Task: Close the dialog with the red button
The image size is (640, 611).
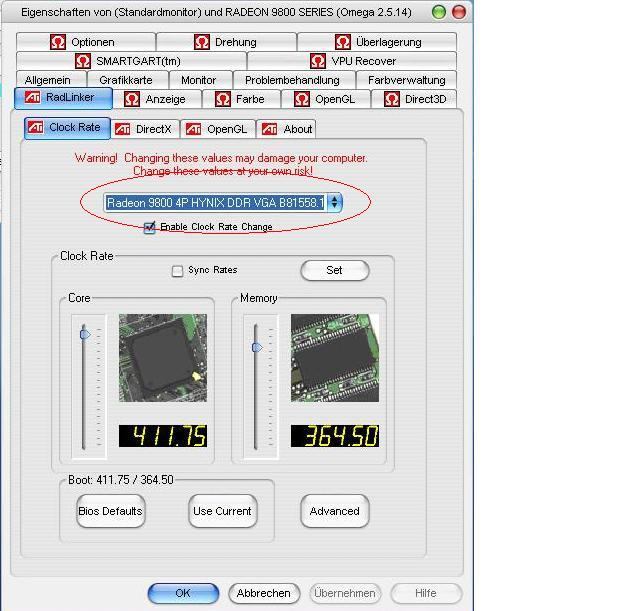Action: click(459, 12)
